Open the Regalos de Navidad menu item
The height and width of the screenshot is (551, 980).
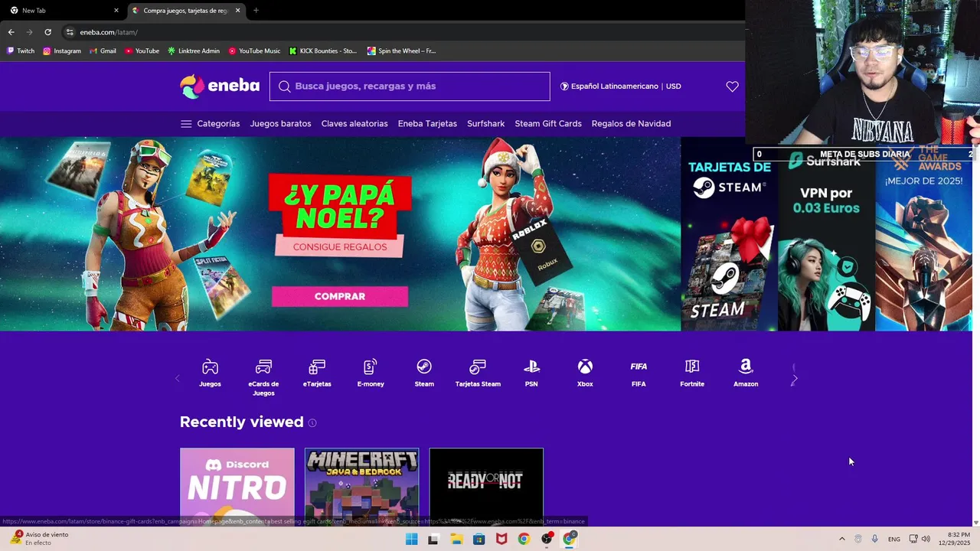(x=631, y=124)
